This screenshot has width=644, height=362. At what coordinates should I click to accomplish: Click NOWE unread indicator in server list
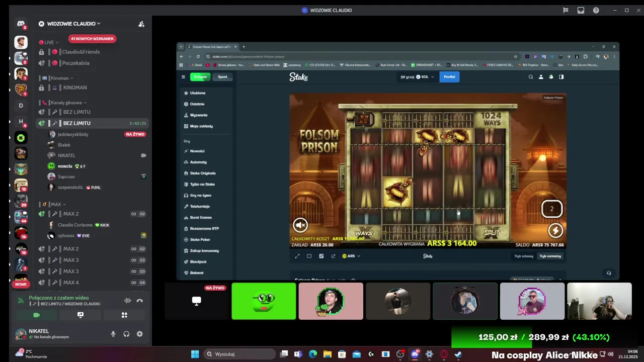21,284
